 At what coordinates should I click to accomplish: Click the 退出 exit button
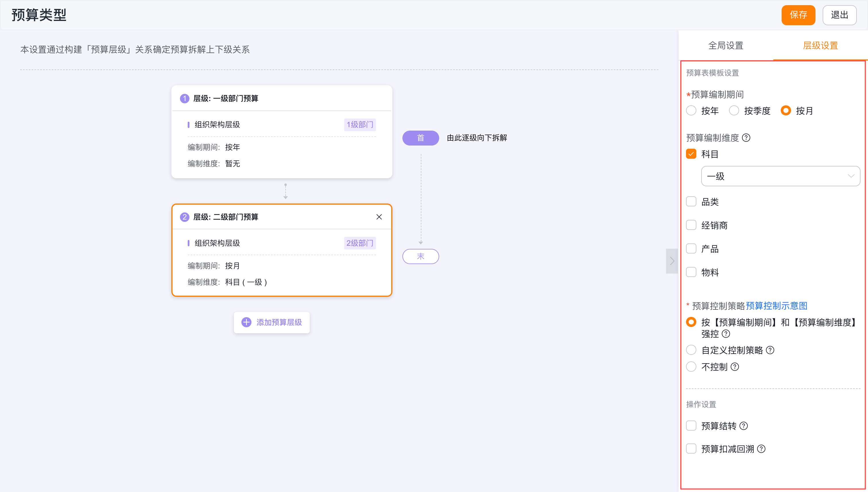pyautogui.click(x=839, y=15)
